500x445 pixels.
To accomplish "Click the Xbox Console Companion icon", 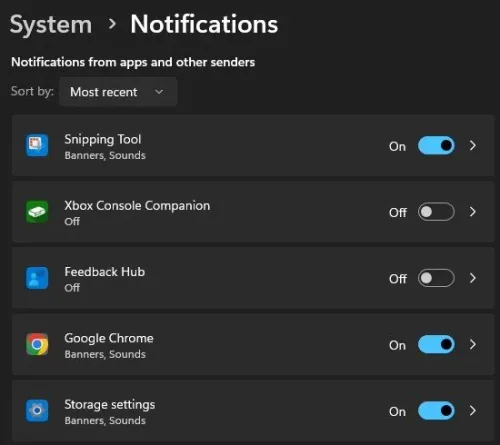I will coord(37,212).
